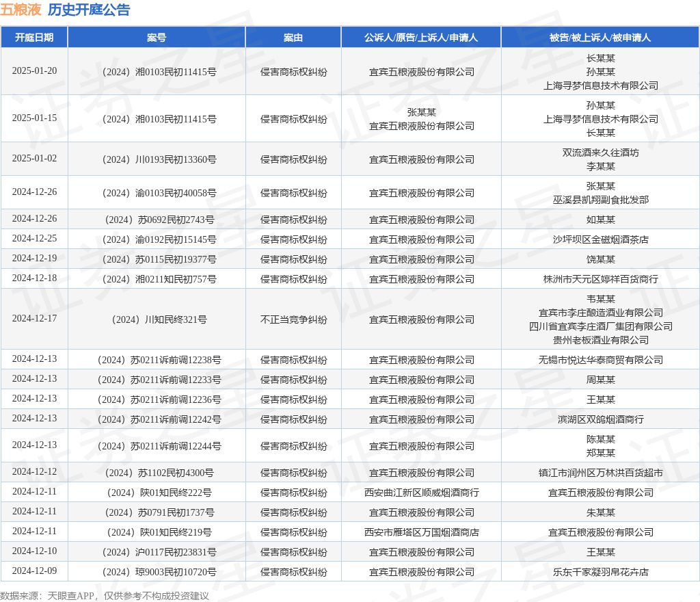Select defendant 韦某某

[600, 299]
